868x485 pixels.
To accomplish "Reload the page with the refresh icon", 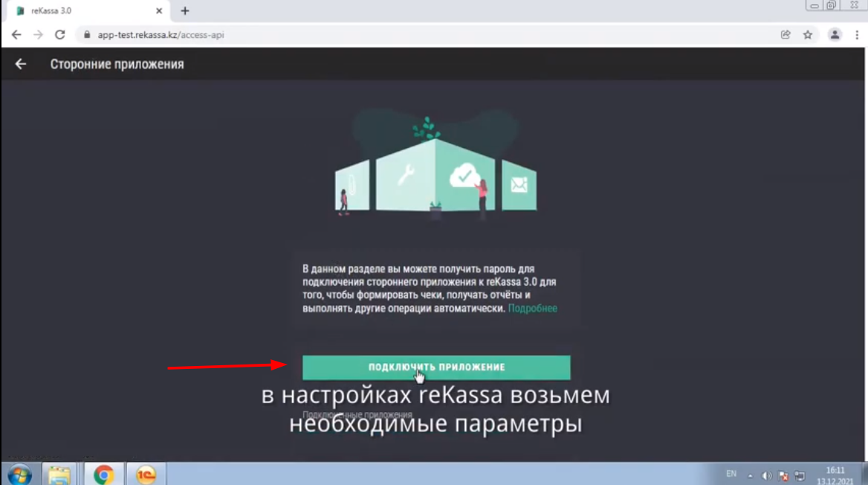I will [x=59, y=35].
